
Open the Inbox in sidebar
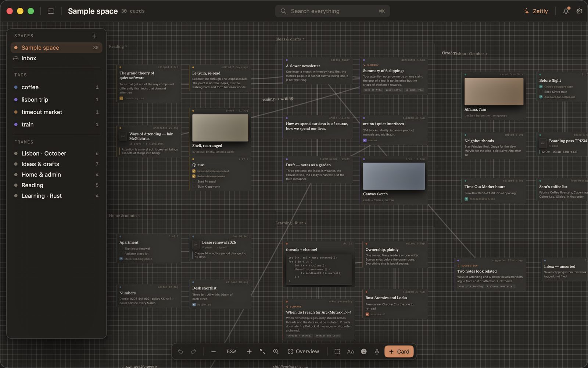[x=56, y=58]
